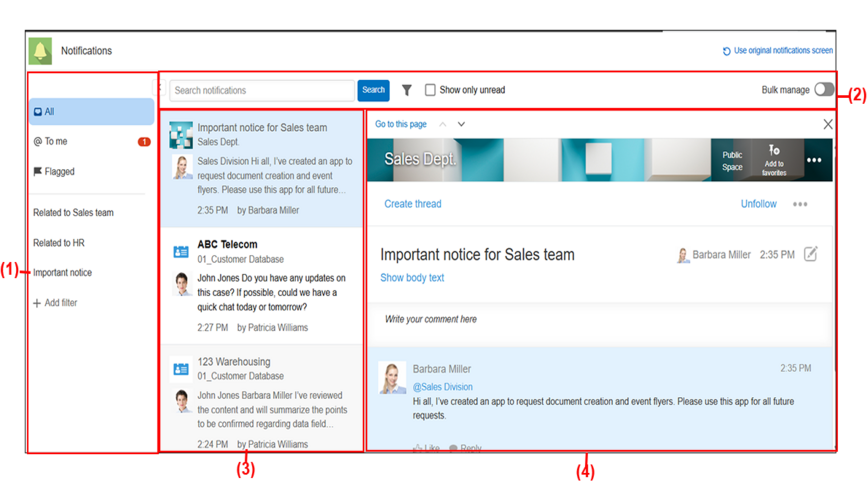
Task: Click Public Space icon in banner
Action: (x=732, y=161)
